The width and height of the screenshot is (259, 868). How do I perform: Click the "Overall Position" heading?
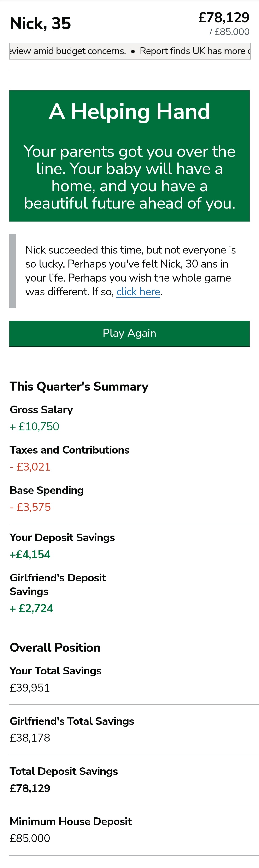[55, 648]
